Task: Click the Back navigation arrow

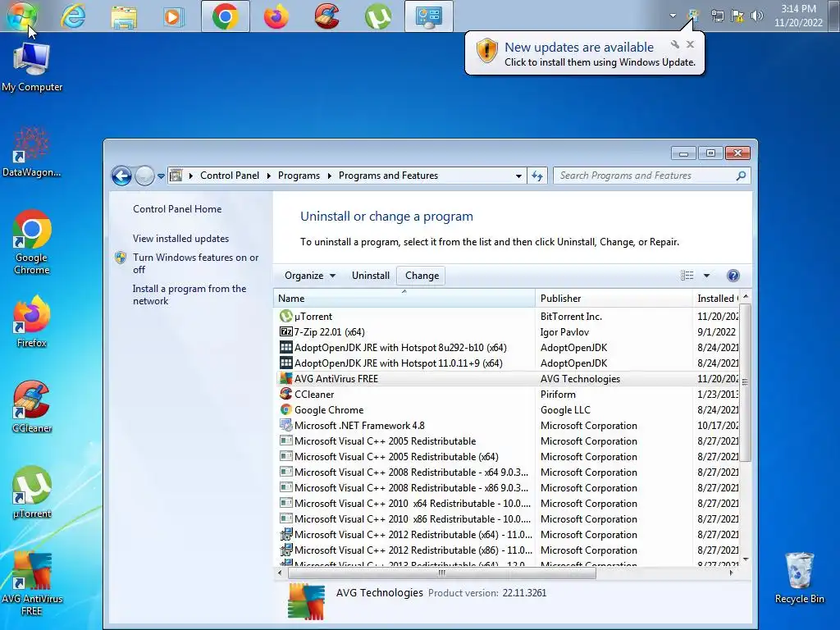Action: 121,176
